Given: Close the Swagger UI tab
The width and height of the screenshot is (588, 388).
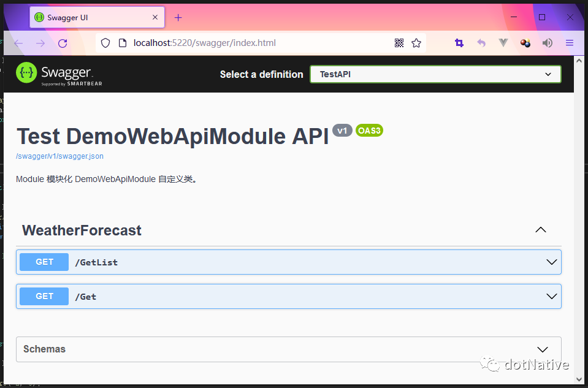Looking at the screenshot, I should coord(155,17).
